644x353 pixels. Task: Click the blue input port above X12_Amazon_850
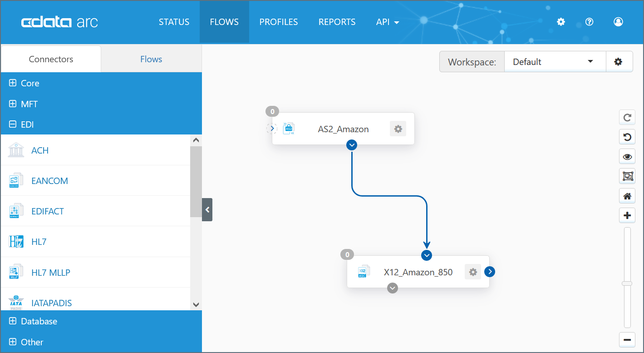click(x=426, y=255)
